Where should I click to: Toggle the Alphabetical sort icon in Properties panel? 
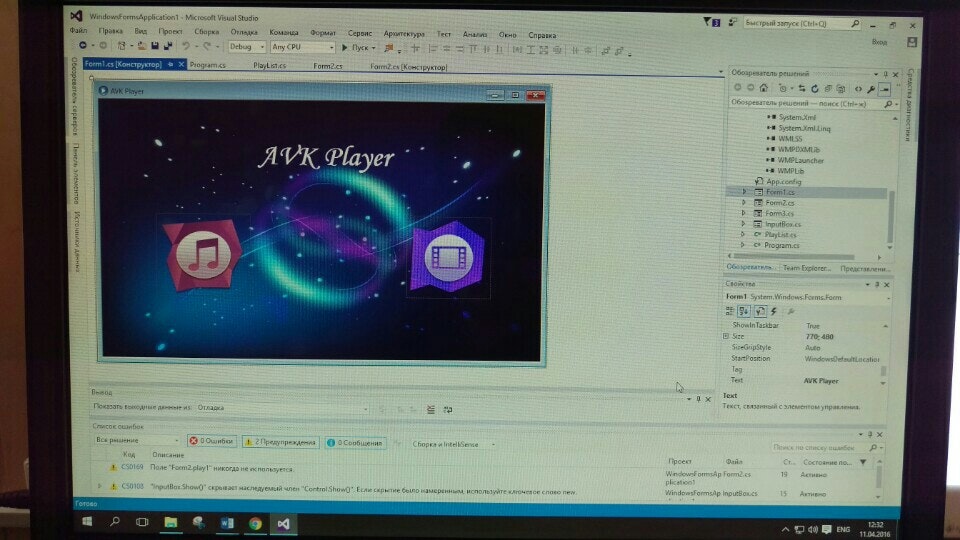744,312
